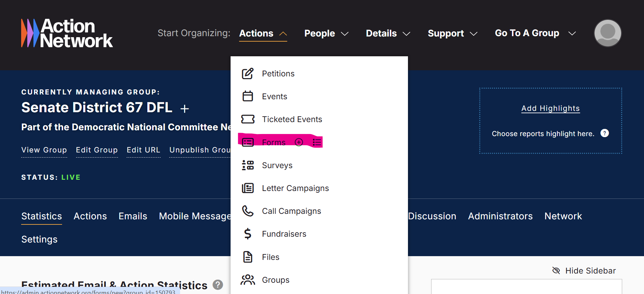Open the Statistics tab
The width and height of the screenshot is (644, 294).
[42, 216]
